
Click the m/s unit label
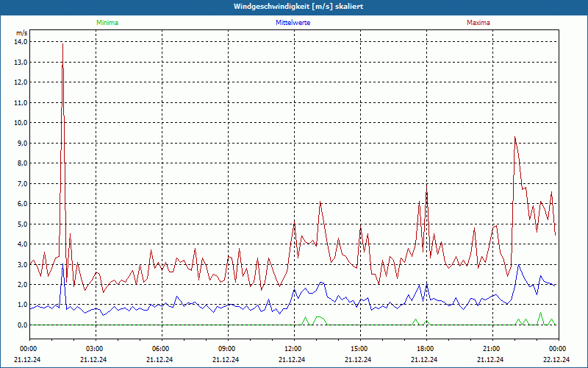click(21, 33)
